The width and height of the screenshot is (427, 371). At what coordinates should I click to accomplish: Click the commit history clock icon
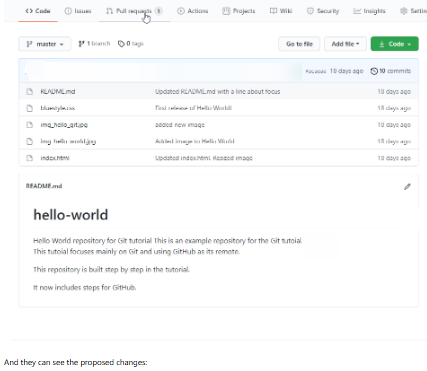374,71
